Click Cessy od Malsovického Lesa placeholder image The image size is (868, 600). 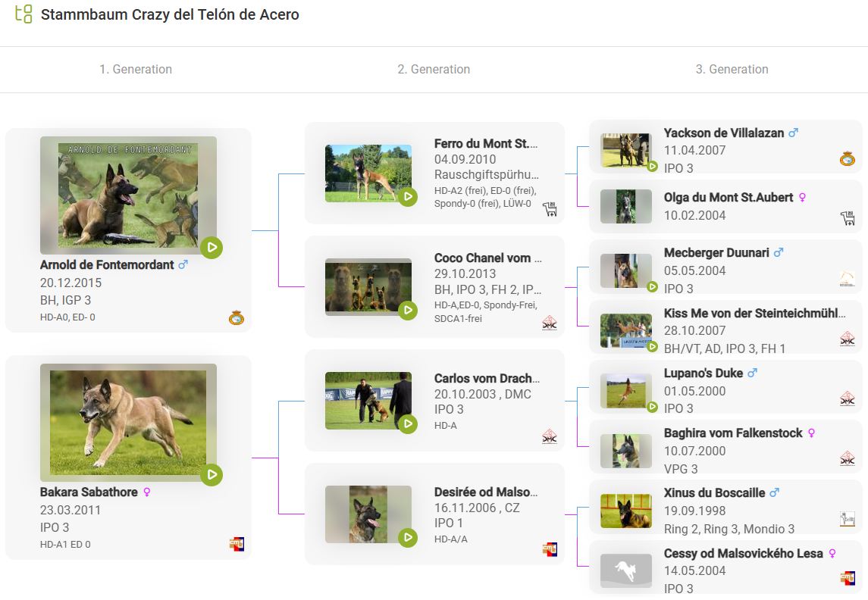625,571
